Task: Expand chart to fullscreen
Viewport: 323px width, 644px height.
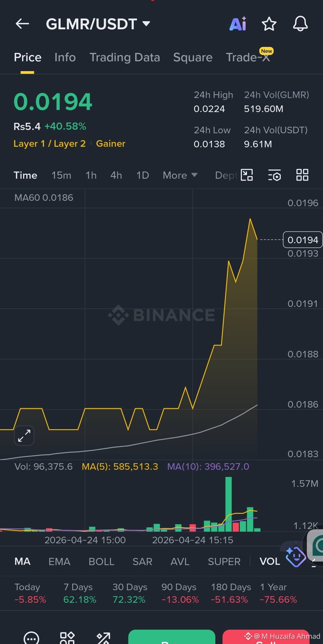Action: 24,436
